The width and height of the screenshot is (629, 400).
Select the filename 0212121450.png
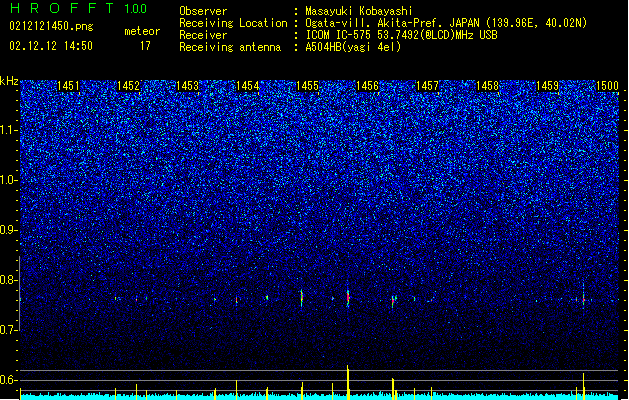click(51, 26)
